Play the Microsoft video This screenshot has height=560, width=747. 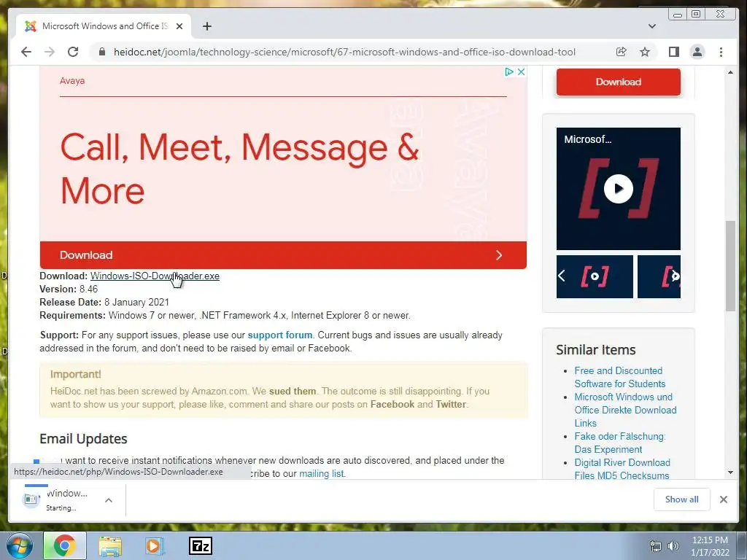click(618, 189)
